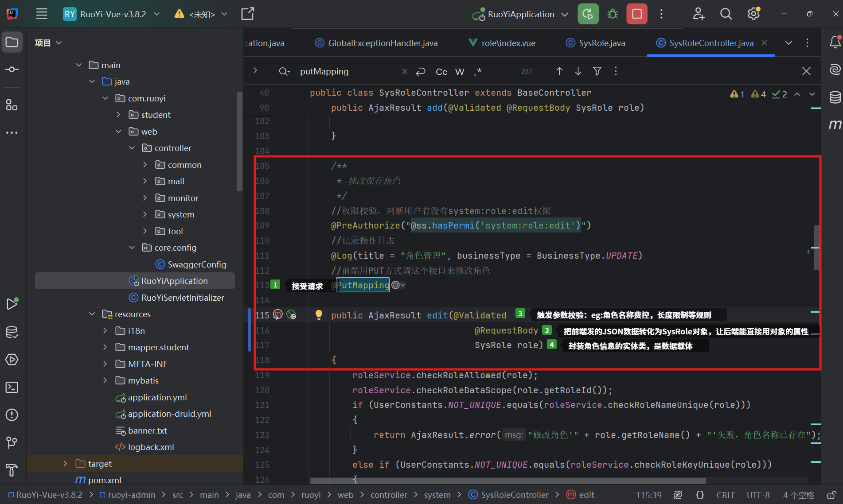Open the Structure tool window icon
The image size is (843, 504).
(12, 105)
